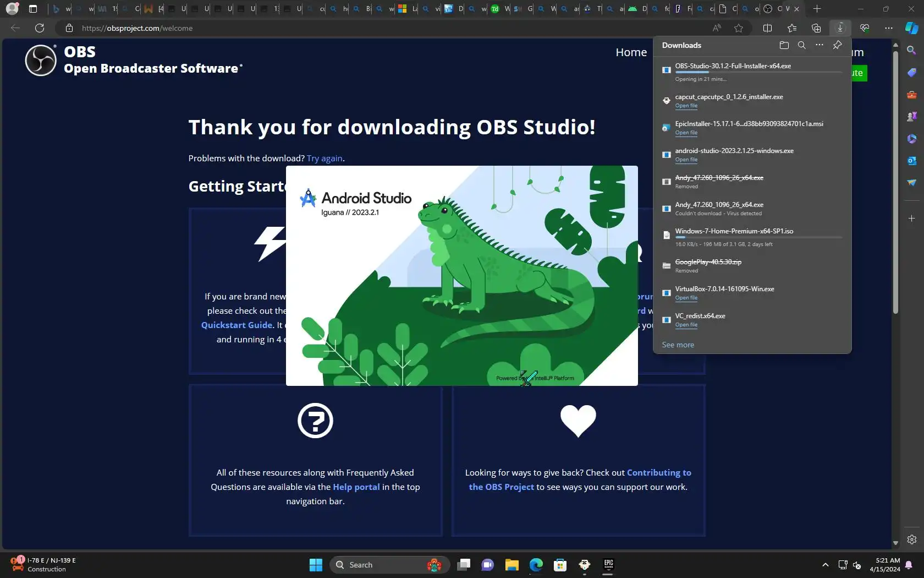Viewport: 924px width, 578px height.
Task: Click the Android Studio splash screen
Action: (x=462, y=276)
